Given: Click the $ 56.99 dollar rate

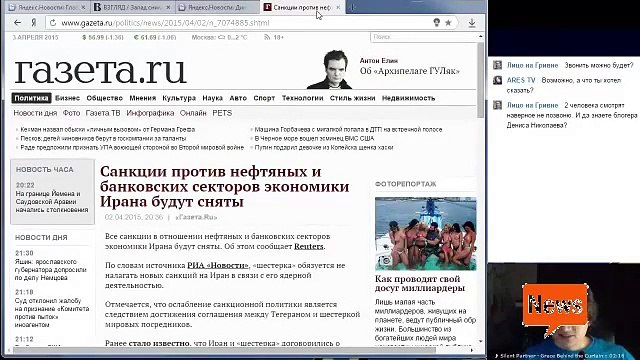Looking at the screenshot, I should [x=103, y=37].
